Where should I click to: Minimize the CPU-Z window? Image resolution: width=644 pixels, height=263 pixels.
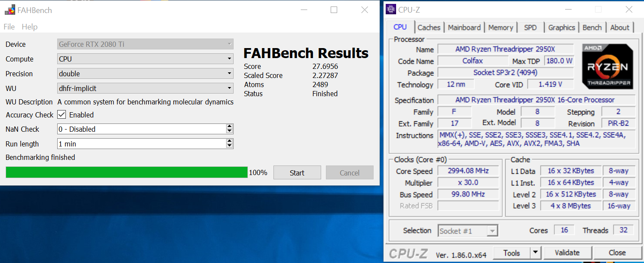tap(568, 10)
